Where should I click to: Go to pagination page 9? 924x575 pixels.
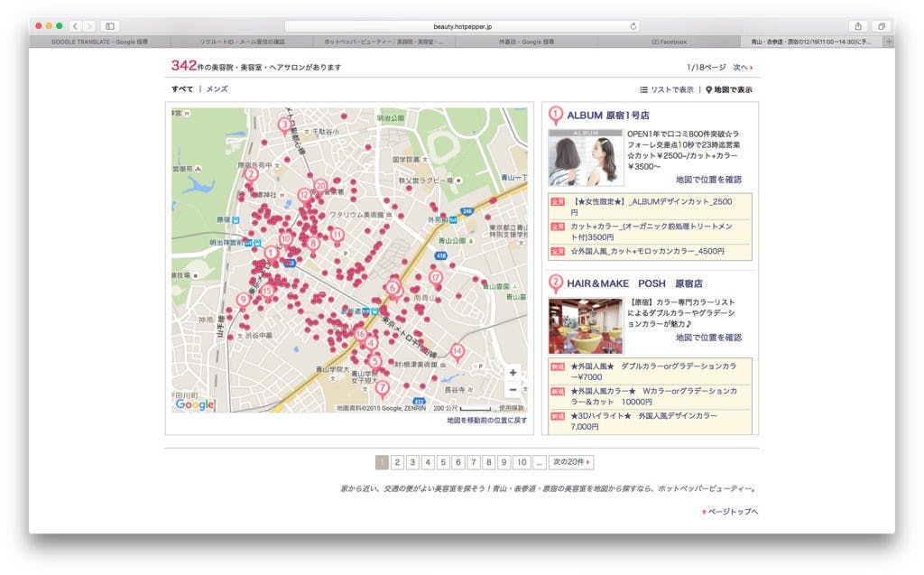(x=504, y=462)
